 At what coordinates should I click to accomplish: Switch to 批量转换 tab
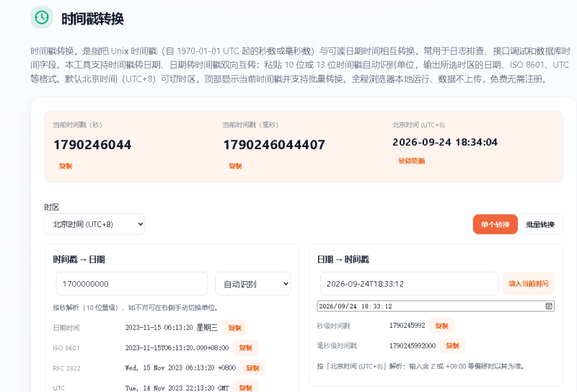[539, 224]
